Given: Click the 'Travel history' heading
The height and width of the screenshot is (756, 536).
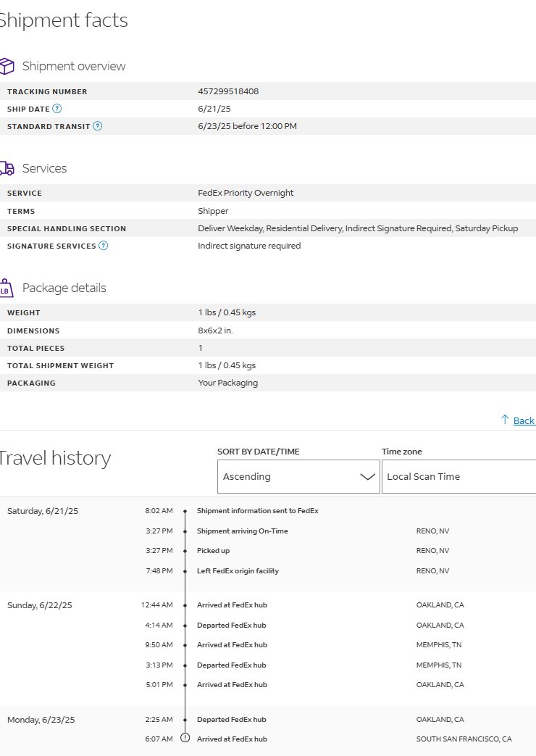Looking at the screenshot, I should 55,458.
